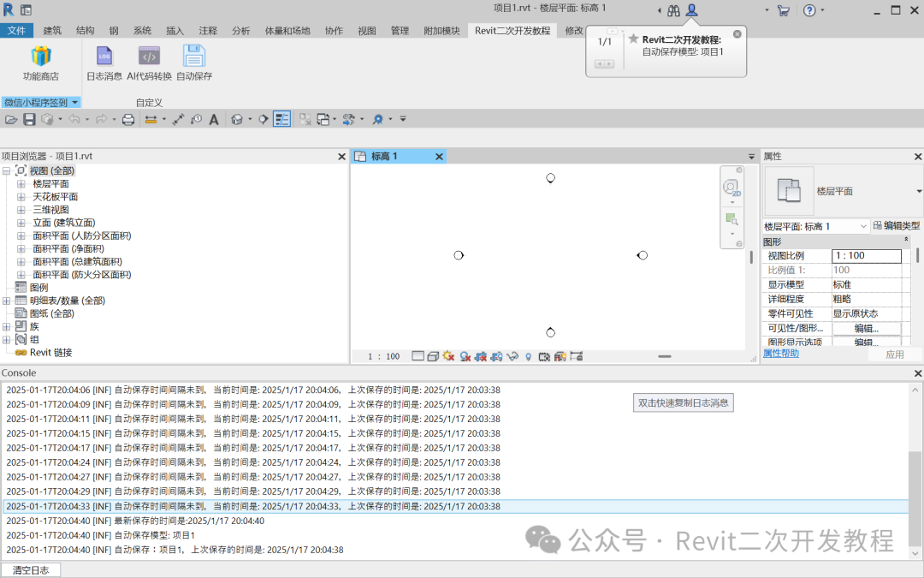Screen dimensions: 924x578
Task: Expand the 族 families node
Action: click(x=7, y=327)
